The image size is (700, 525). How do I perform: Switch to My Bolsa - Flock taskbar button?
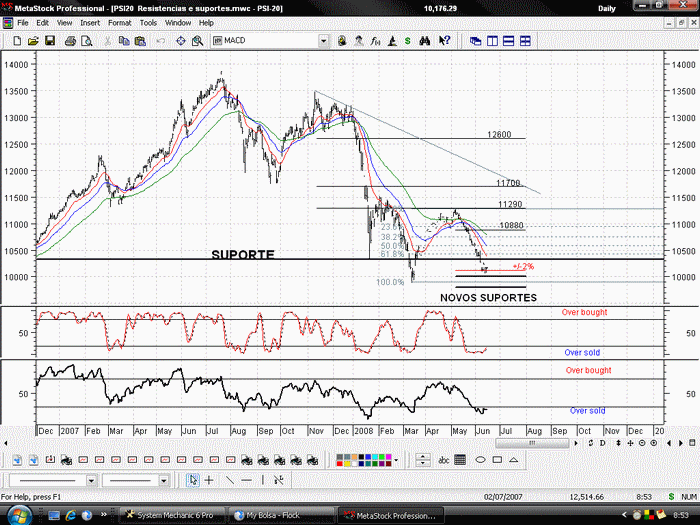click(280, 515)
